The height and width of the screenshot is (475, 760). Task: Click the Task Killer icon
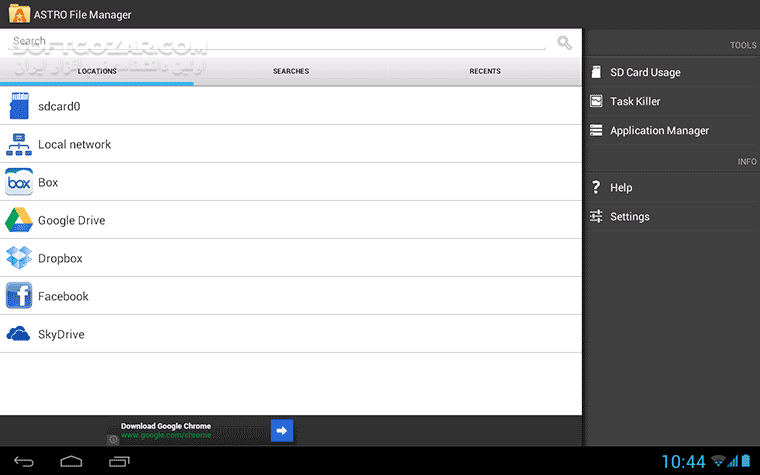click(x=596, y=101)
